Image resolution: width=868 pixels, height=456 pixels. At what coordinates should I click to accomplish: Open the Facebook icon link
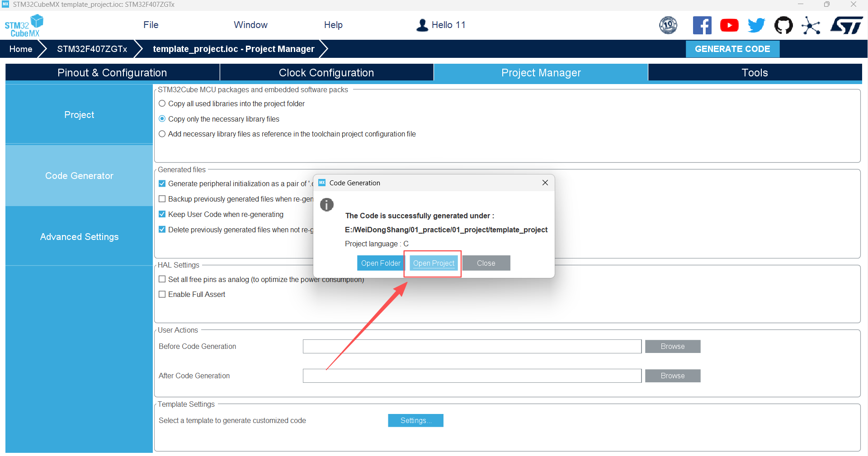pos(702,25)
